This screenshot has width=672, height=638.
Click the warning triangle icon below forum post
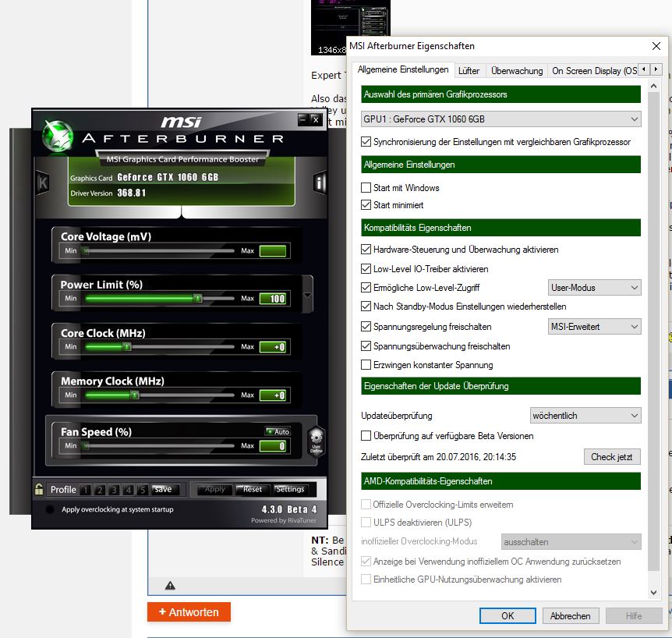coord(170,585)
